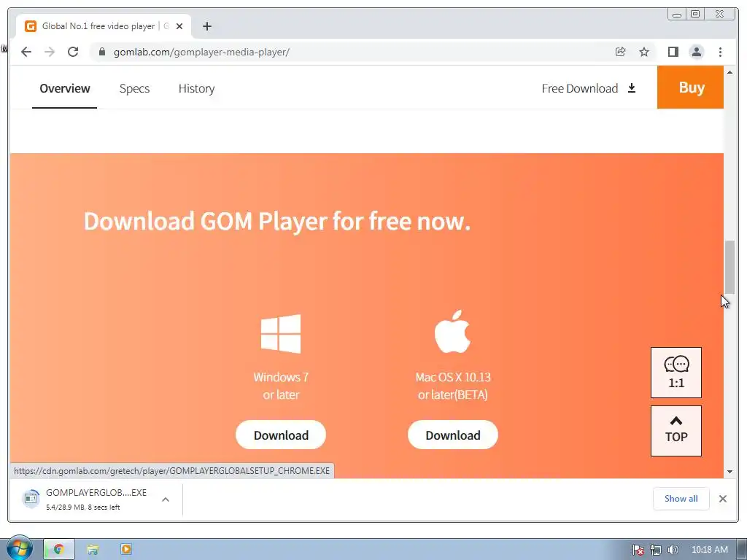Image resolution: width=747 pixels, height=560 pixels.
Task: Open the Chrome three-dot menu
Action: coord(720,52)
